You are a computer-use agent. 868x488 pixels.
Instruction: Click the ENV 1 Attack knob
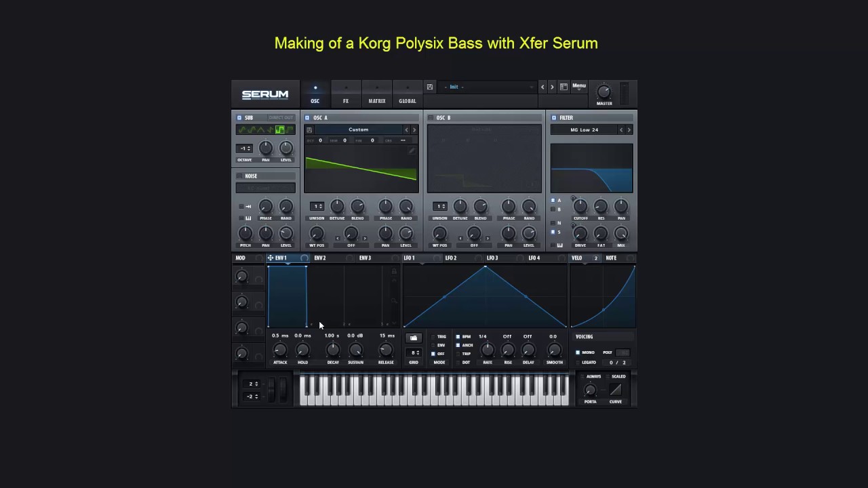(x=279, y=350)
